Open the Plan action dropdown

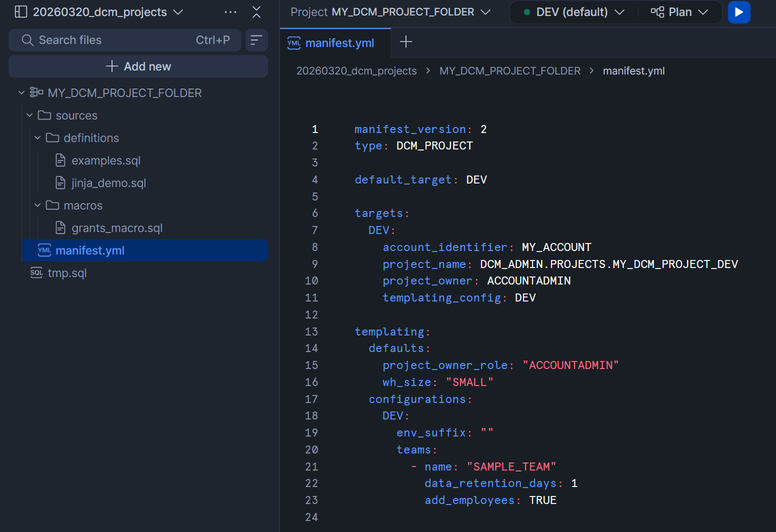coord(679,12)
